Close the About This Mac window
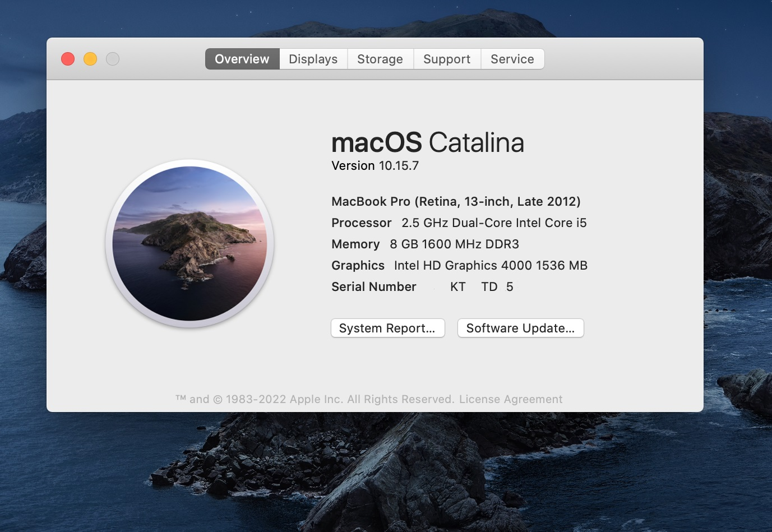Screen dimensions: 772x532 coord(68,59)
